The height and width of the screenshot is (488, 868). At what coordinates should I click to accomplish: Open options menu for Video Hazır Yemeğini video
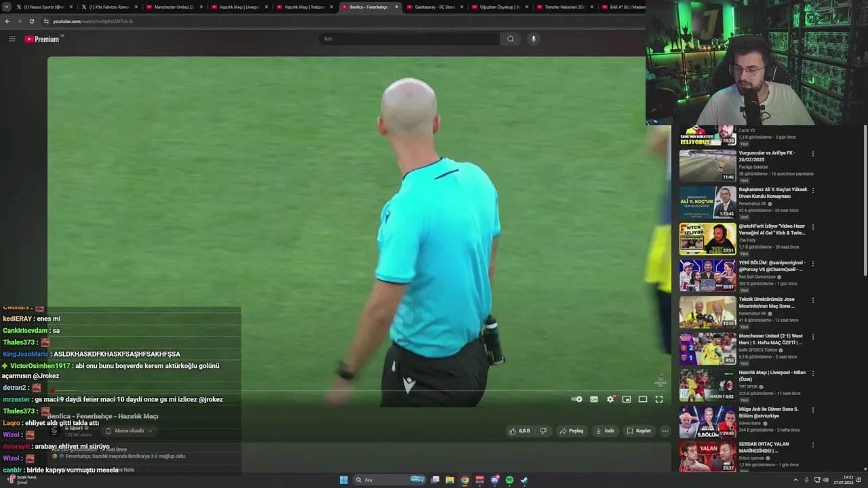[x=812, y=227]
